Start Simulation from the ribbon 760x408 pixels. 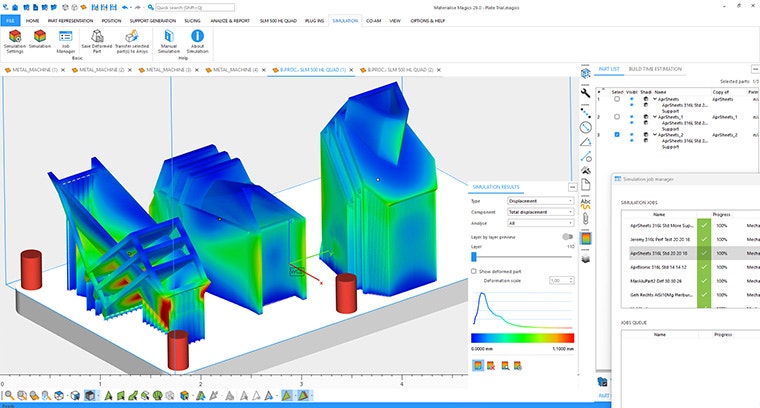tap(40, 39)
